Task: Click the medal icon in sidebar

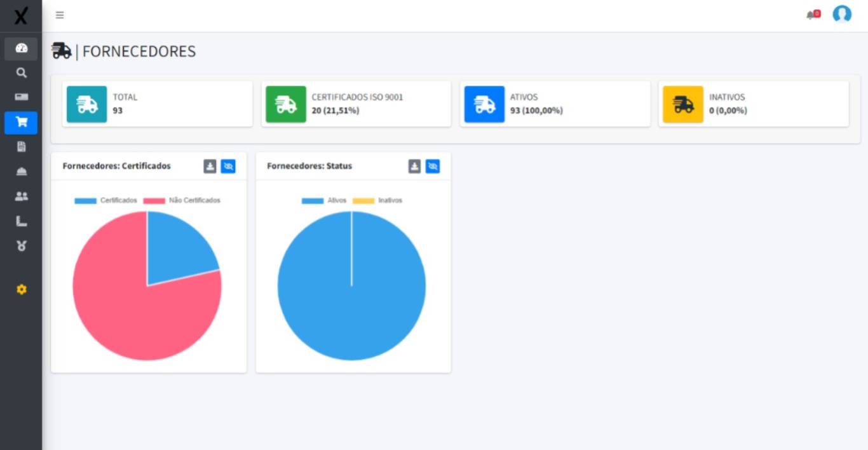Action: (x=21, y=246)
